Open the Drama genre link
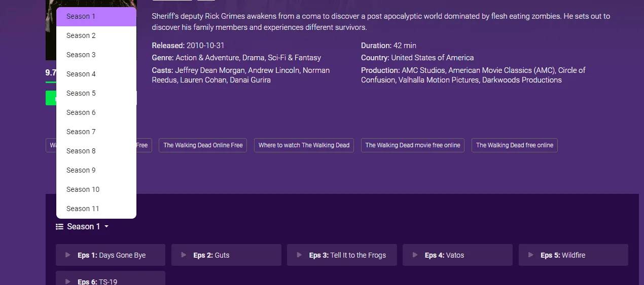Image resolution: width=644 pixels, height=285 pixels. [x=253, y=58]
